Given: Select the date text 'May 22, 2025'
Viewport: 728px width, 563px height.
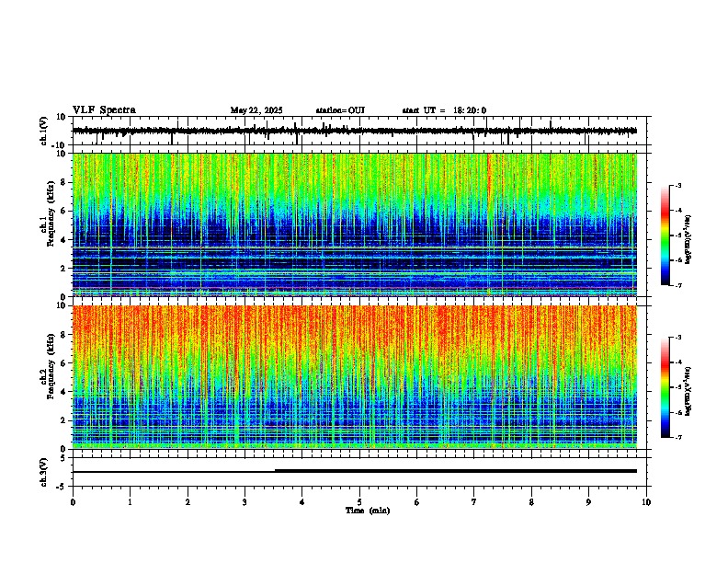Looking at the screenshot, I should (256, 110).
